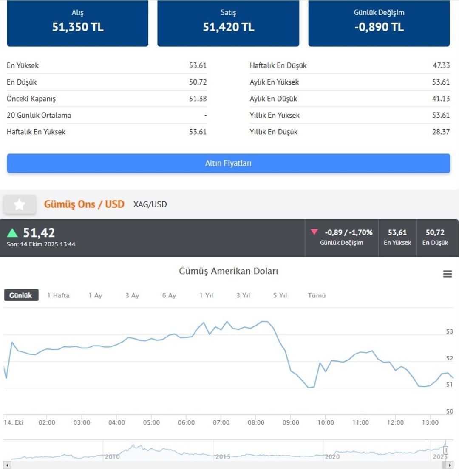This screenshot has height=476, width=459.
Task: Click the navigator timeline scrollbar track
Action: click(x=229, y=465)
